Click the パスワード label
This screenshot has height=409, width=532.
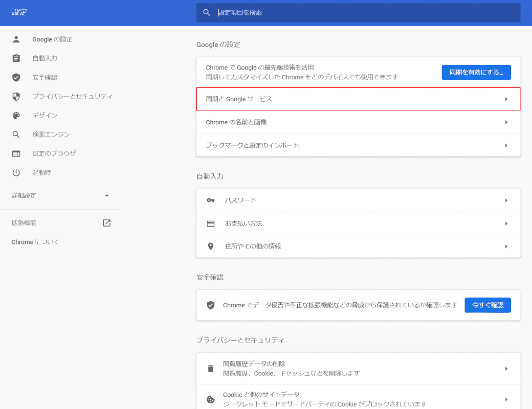240,200
